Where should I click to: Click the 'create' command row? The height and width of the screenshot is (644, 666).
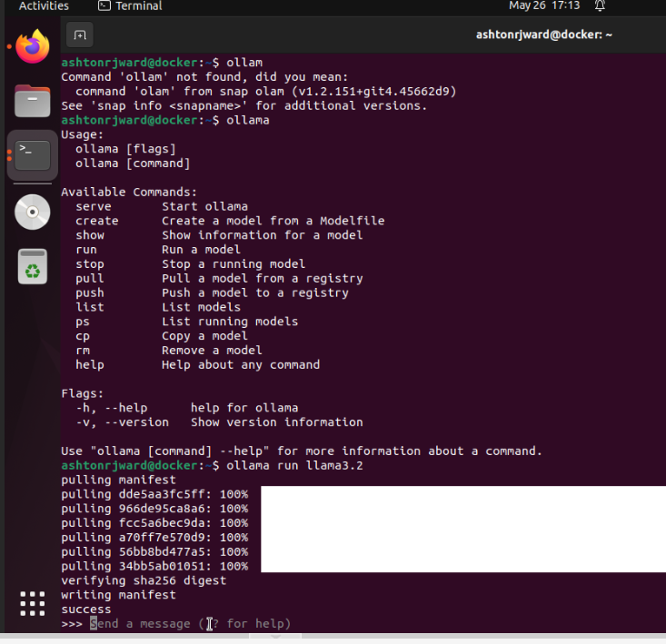230,221
